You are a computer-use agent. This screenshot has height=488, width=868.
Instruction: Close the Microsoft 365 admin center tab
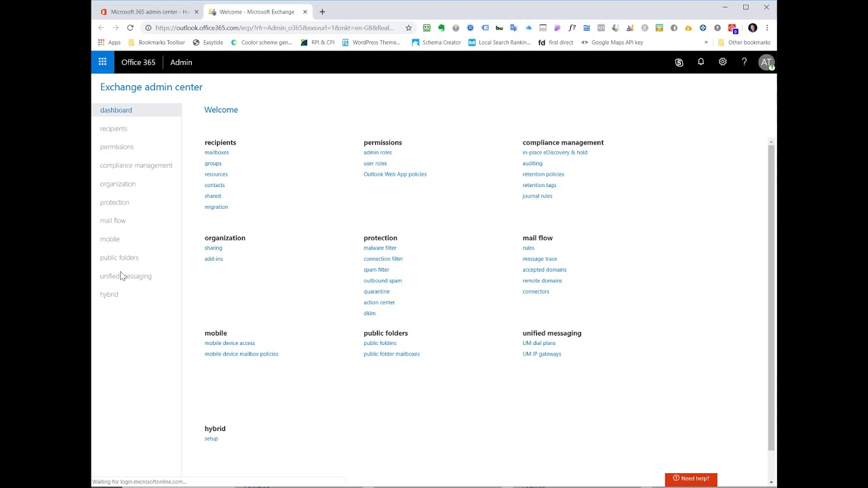(196, 12)
